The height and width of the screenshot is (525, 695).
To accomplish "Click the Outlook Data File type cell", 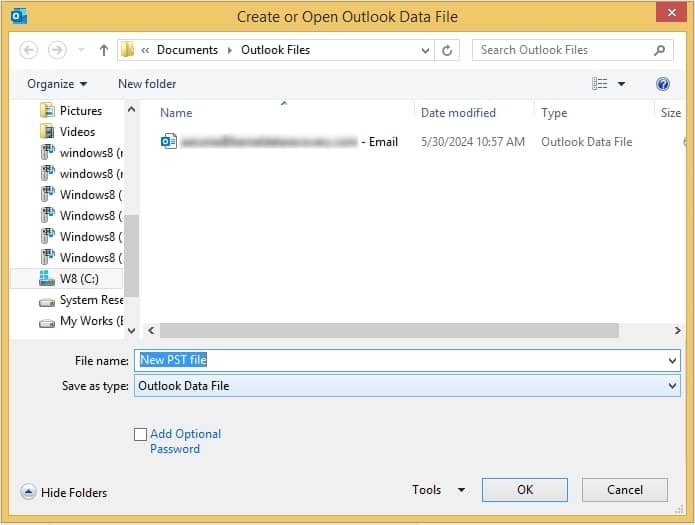I will (x=586, y=142).
